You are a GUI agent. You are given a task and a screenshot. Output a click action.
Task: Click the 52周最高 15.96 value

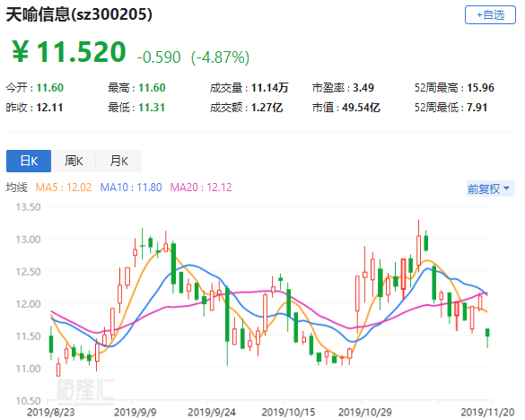click(x=454, y=88)
